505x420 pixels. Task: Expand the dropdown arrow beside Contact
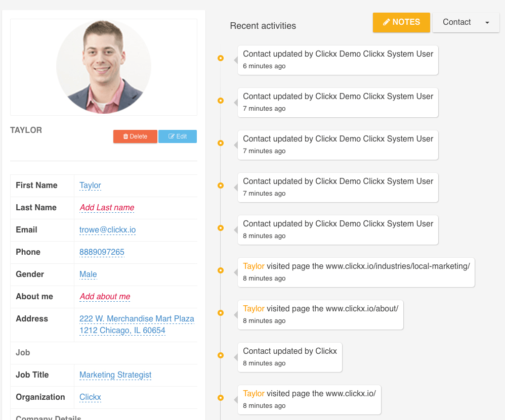tap(487, 22)
